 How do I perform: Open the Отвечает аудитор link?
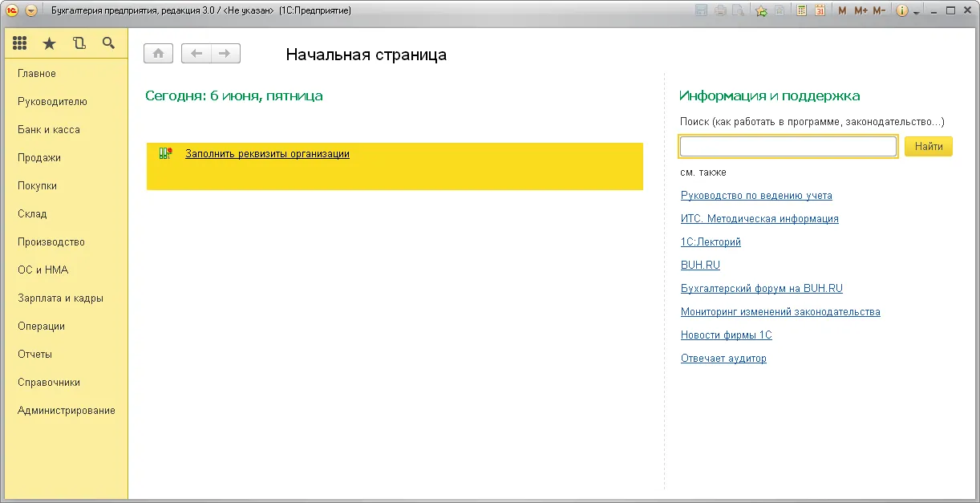tap(723, 358)
